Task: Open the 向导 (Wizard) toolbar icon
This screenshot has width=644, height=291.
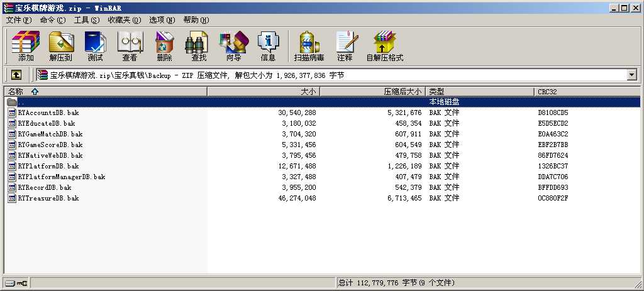Action: (x=234, y=41)
